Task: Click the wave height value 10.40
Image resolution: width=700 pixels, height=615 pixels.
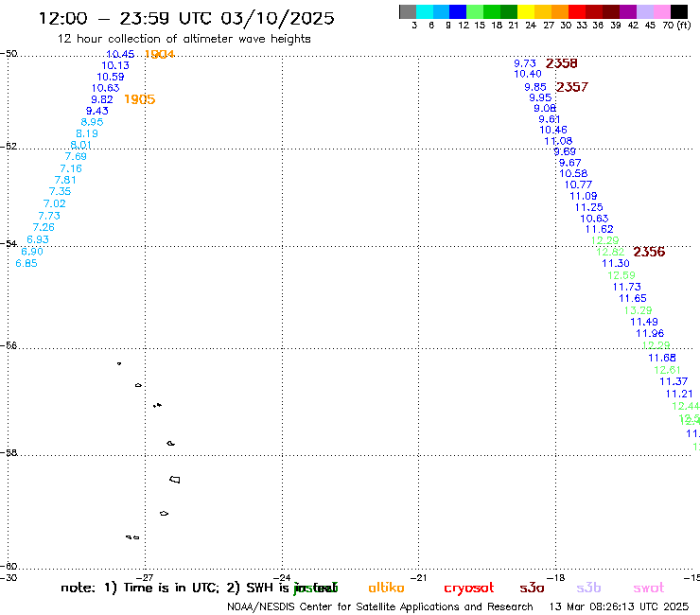Action: click(528, 74)
